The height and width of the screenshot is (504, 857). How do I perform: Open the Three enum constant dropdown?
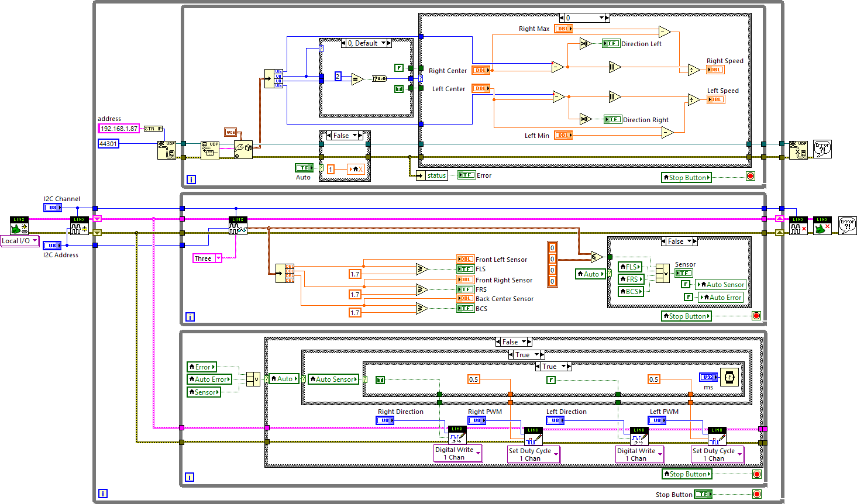[x=218, y=258]
